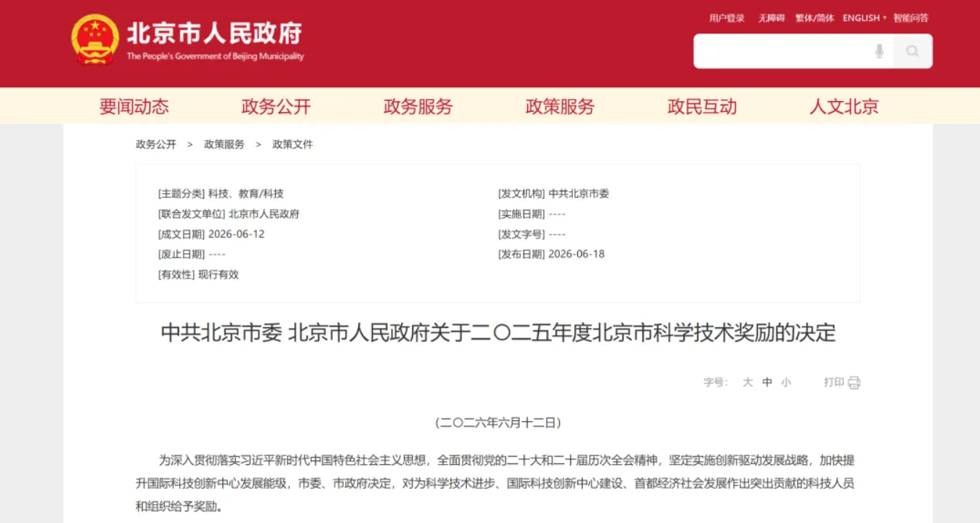Image resolution: width=980 pixels, height=523 pixels.
Task: Click the 有效性 现行有效 text
Action: click(x=198, y=274)
